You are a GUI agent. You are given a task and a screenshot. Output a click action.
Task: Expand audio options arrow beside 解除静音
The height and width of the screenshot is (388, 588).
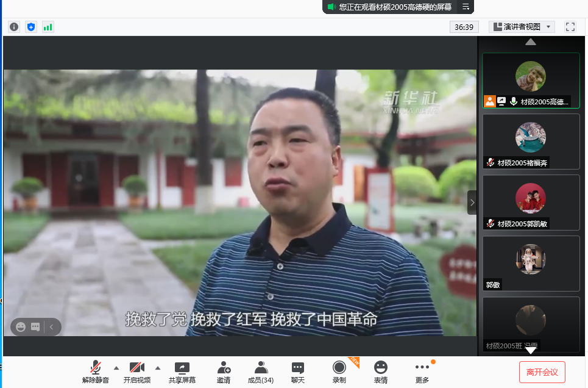tap(116, 368)
